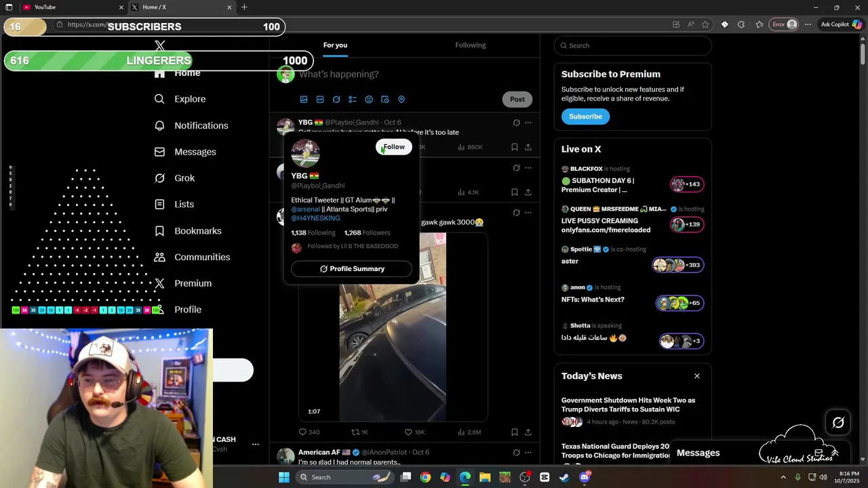Image resolution: width=868 pixels, height=488 pixels.
Task: View analytics of 2.6M views post
Action: coord(469,432)
